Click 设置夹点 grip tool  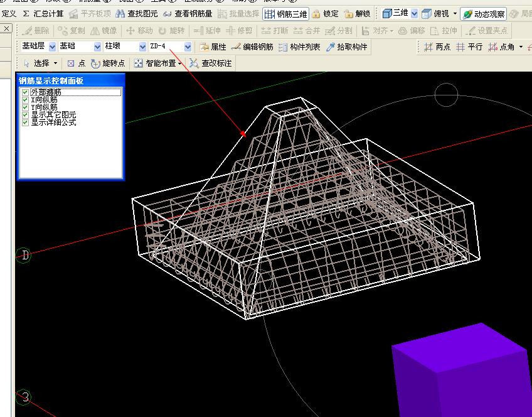click(486, 31)
